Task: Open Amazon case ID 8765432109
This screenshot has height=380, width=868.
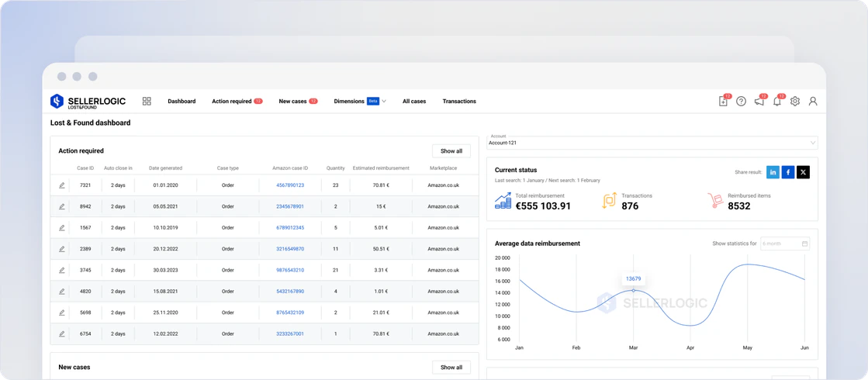Action: [x=290, y=313]
